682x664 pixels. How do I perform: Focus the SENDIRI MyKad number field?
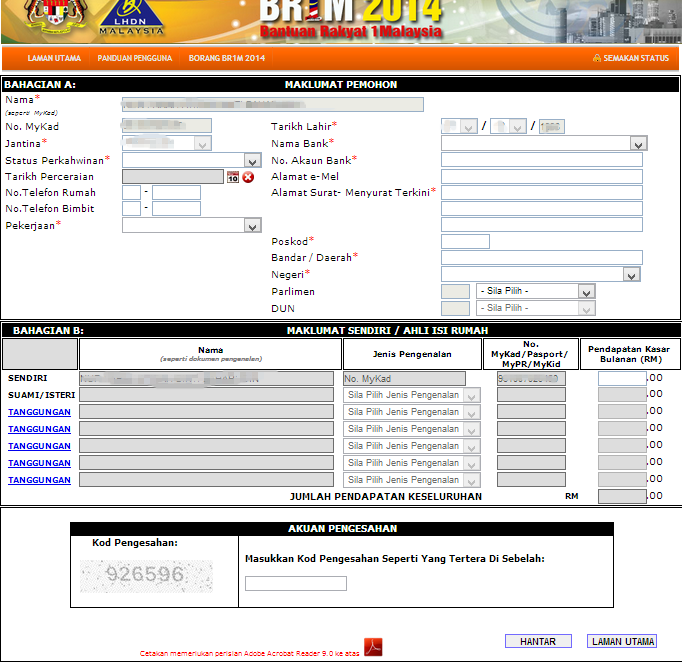[x=531, y=378]
